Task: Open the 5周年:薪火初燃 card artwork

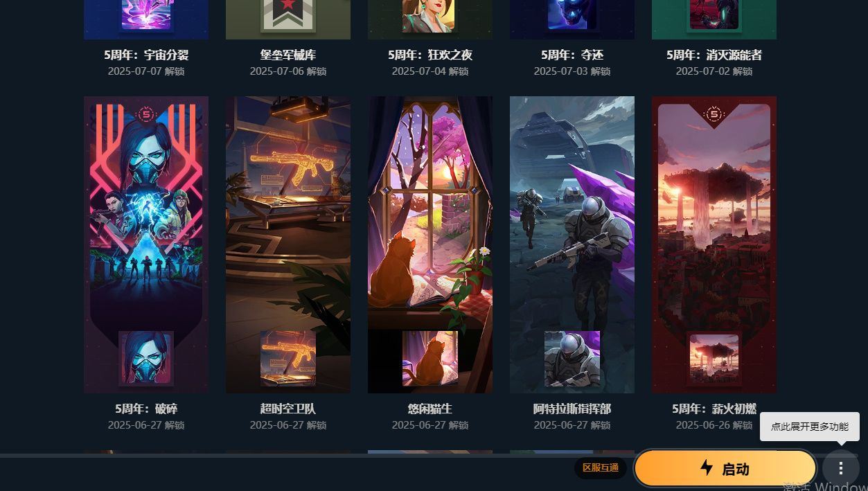Action: (x=714, y=244)
